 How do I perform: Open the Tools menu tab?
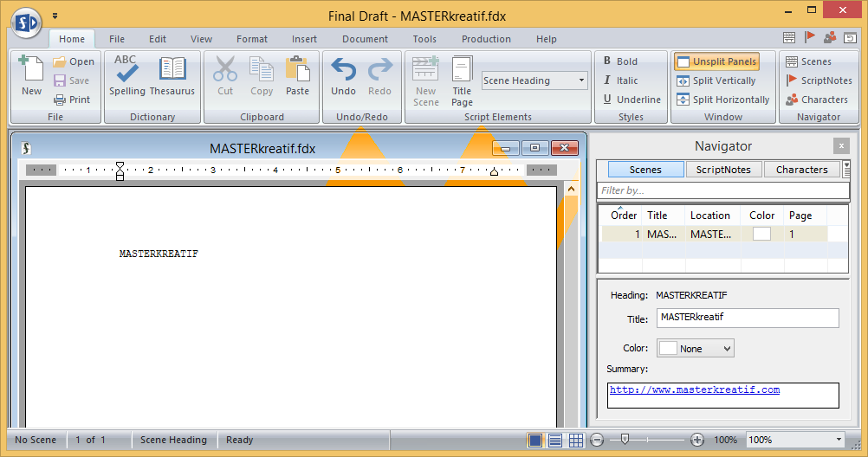point(424,39)
